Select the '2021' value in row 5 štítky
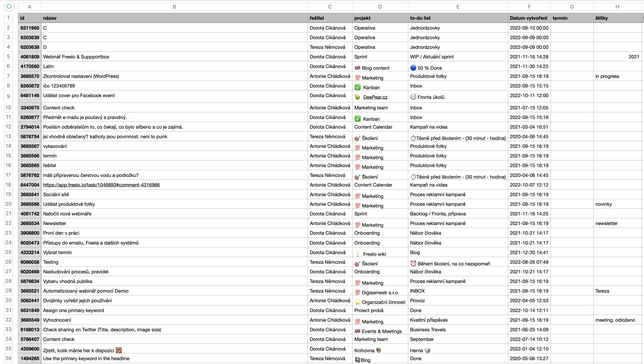Screen dimensions: 644x364 click(617, 56)
